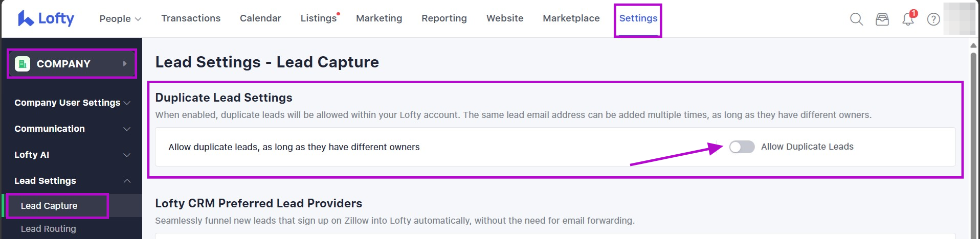Click the Lofty logo icon

coord(26,18)
